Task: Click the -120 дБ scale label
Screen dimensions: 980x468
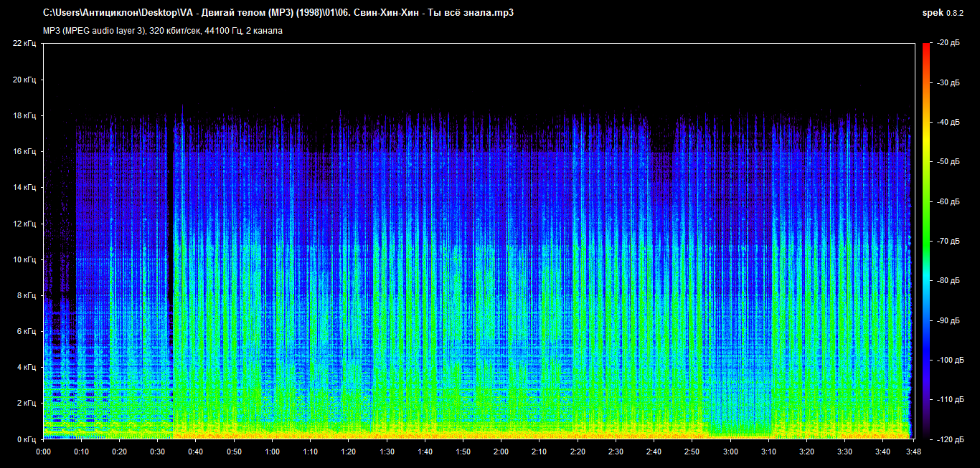Action: (x=946, y=439)
